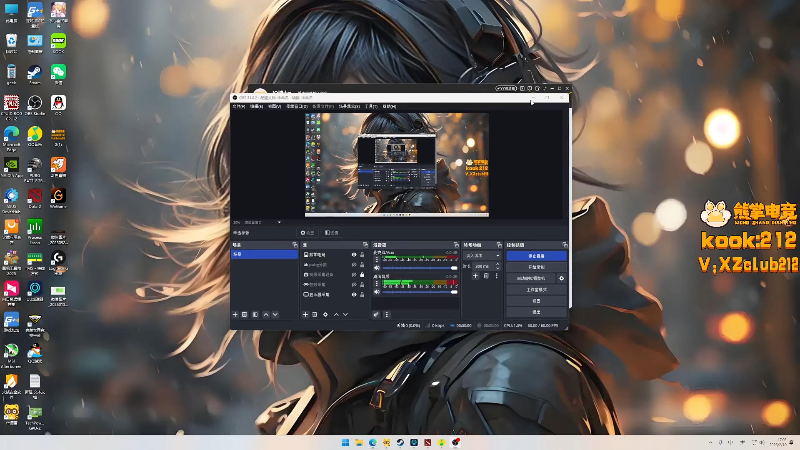This screenshot has width=800, height=450.
Task: Lock the monitor-icon display capture source
Action: (362, 294)
